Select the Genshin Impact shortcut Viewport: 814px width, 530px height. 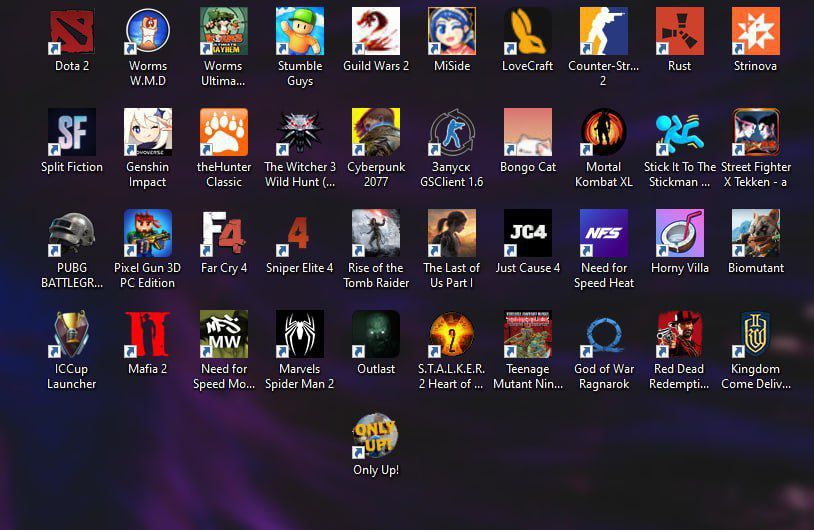point(148,132)
